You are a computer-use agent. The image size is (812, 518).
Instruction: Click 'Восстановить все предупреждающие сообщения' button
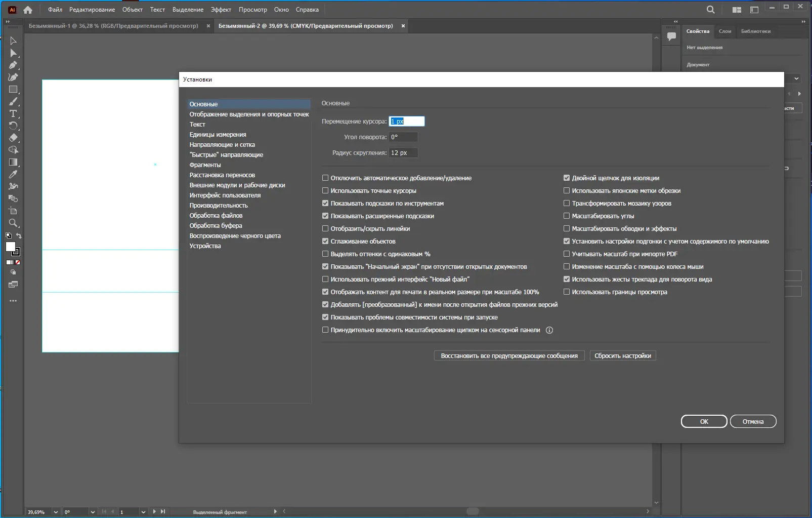(509, 356)
